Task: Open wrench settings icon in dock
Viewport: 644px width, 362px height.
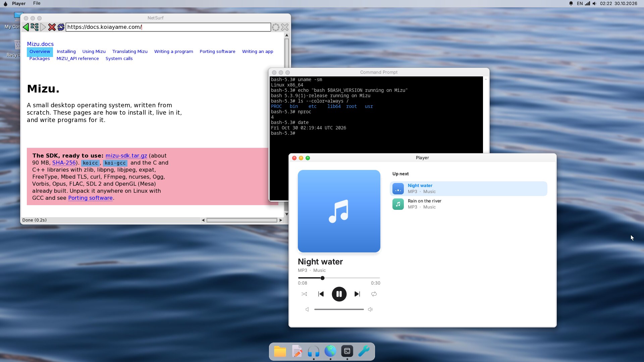Action: 364,351
